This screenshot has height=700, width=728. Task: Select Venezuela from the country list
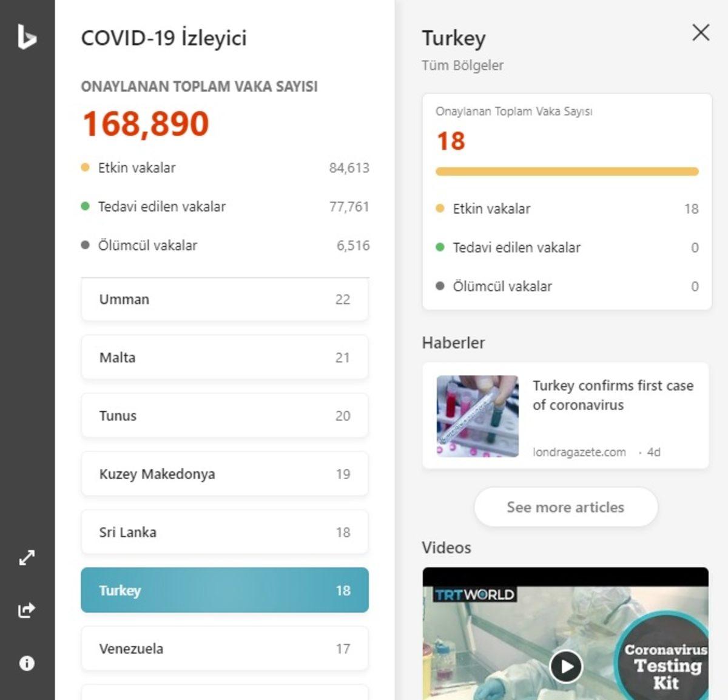(x=224, y=648)
